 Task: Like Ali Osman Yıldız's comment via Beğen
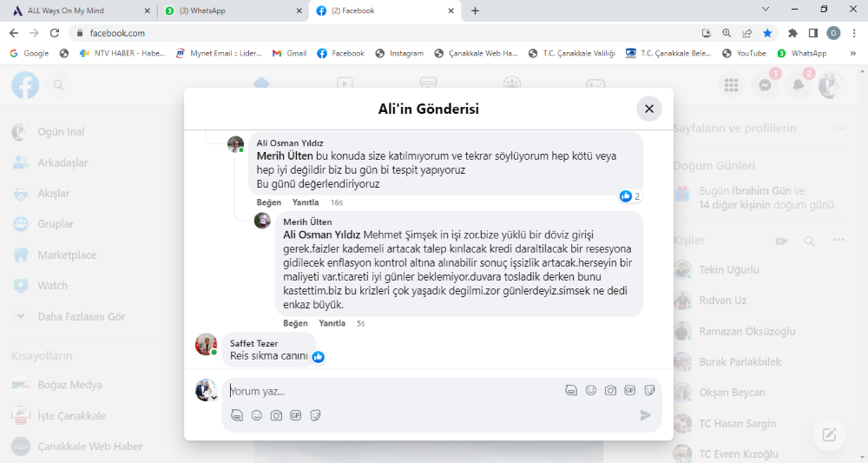pyautogui.click(x=268, y=202)
